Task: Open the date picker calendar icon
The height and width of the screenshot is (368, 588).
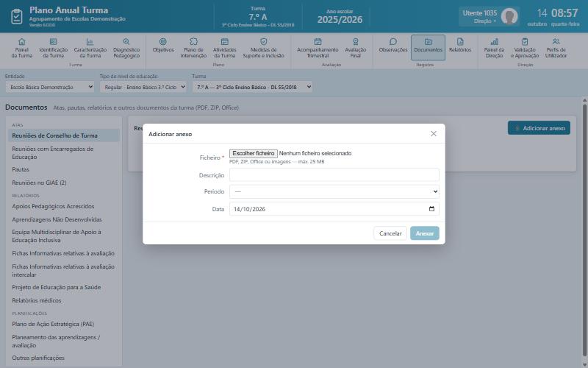Action: (x=431, y=209)
